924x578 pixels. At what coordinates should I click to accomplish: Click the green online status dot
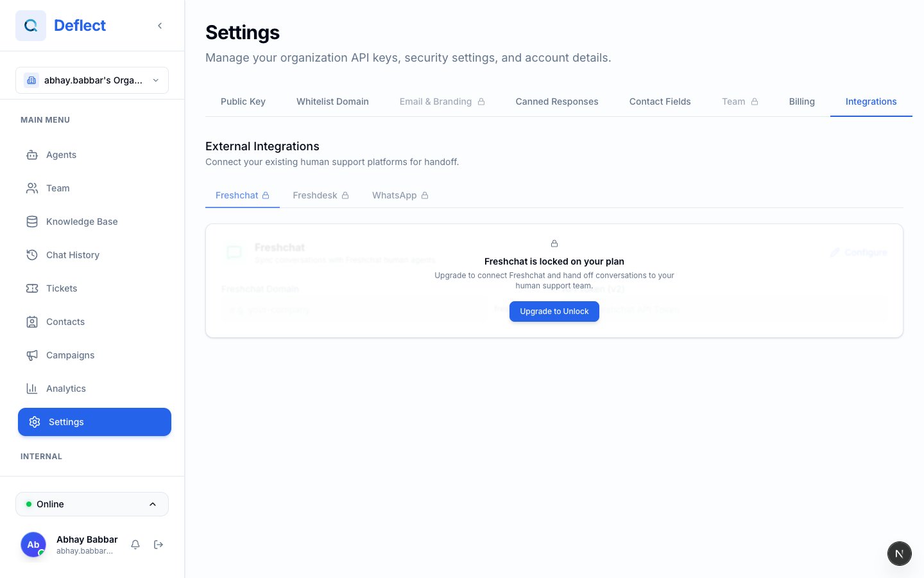[x=29, y=504]
